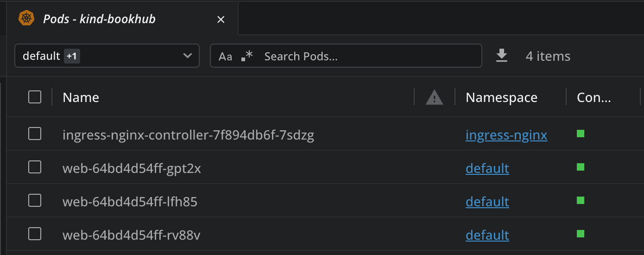The height and width of the screenshot is (255, 644).
Task: Enable regex search mode icon
Action: click(x=247, y=56)
